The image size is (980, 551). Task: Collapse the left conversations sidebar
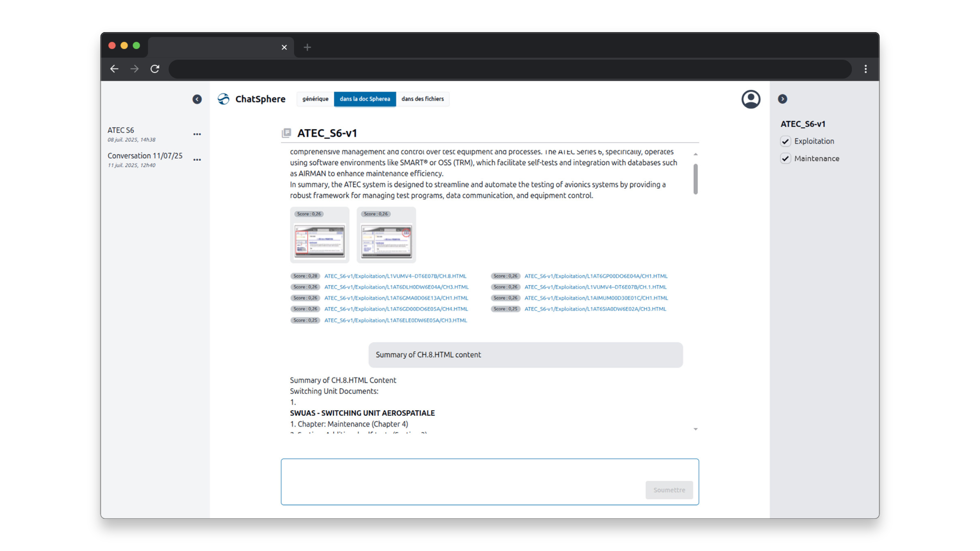pyautogui.click(x=197, y=99)
